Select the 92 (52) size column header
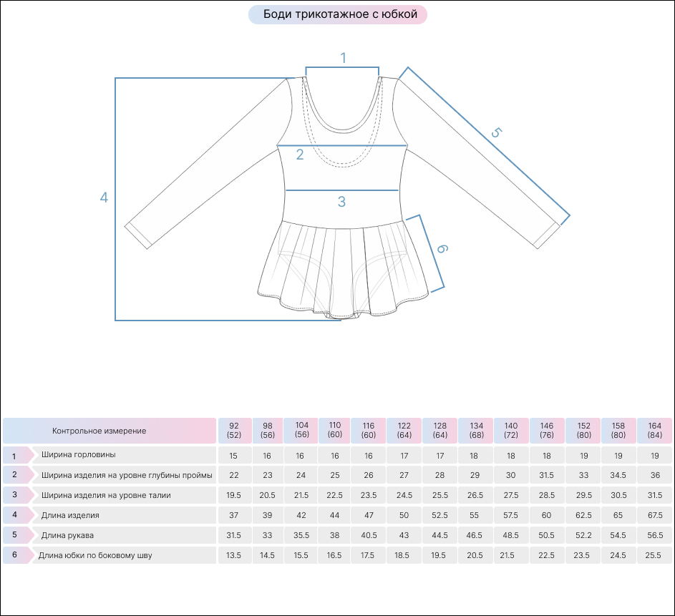Viewport: 675px width, 616px height. pos(234,430)
